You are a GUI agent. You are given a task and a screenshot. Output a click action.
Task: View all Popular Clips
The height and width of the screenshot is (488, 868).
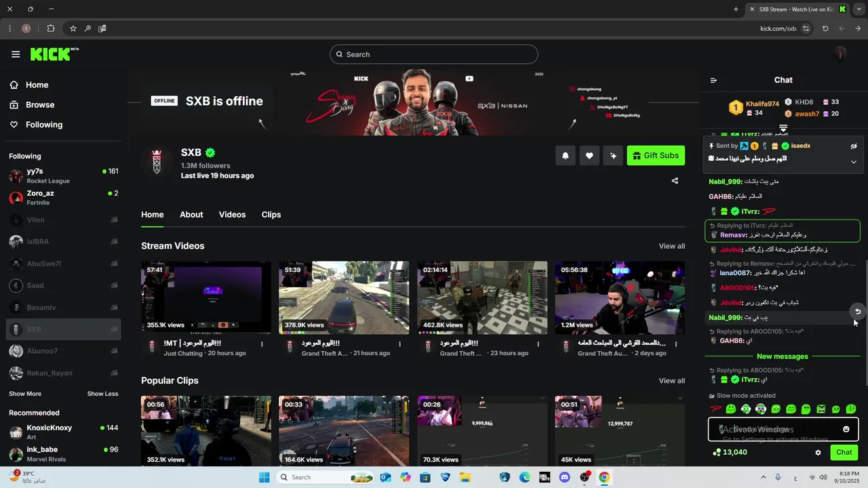click(x=671, y=381)
